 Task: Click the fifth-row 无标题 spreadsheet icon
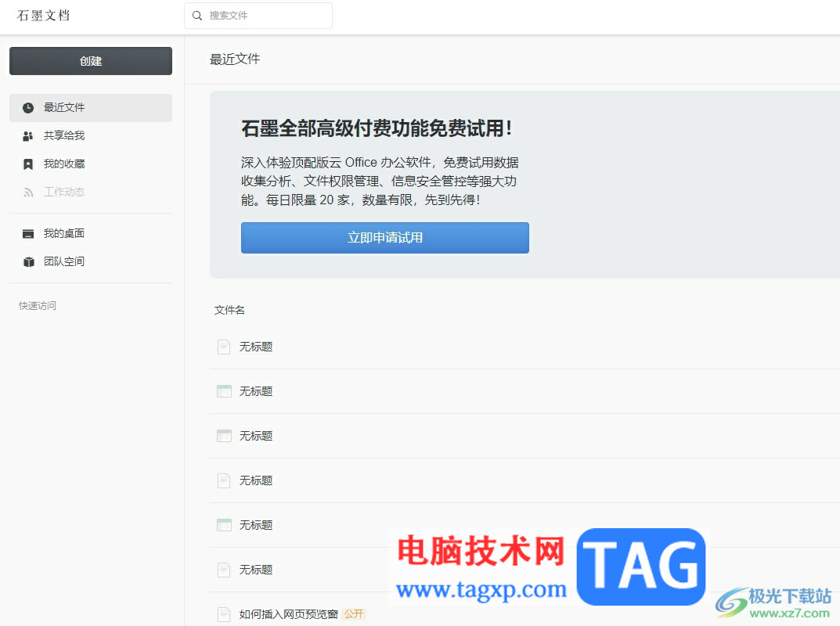point(224,525)
